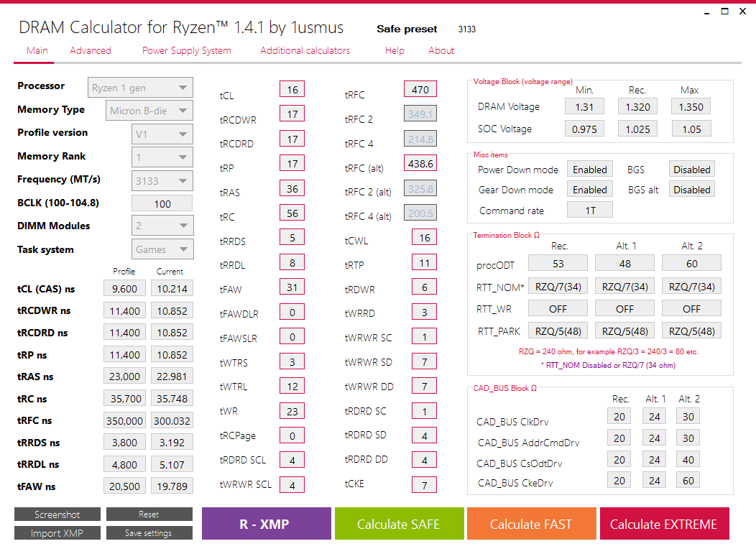Open the Processor dropdown showing Ryzen 1 gen

click(x=140, y=88)
